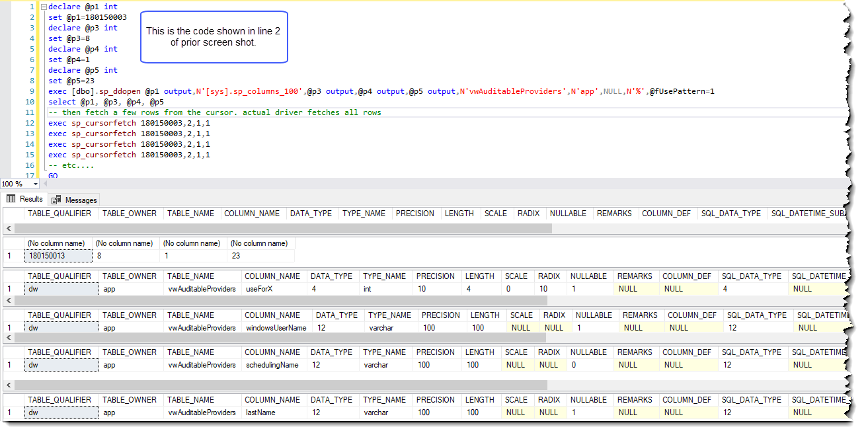Click the blue annotation callout box

pyautogui.click(x=214, y=37)
